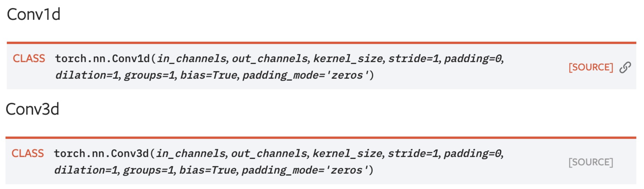
Task: Click the Conv3d section heading
Action: pos(32,109)
